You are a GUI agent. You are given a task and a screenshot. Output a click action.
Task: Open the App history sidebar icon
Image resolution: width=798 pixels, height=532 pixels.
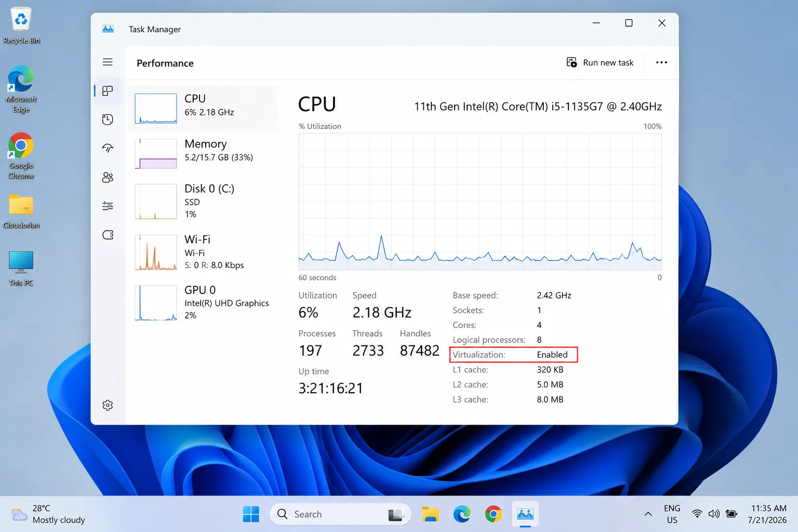(x=108, y=119)
